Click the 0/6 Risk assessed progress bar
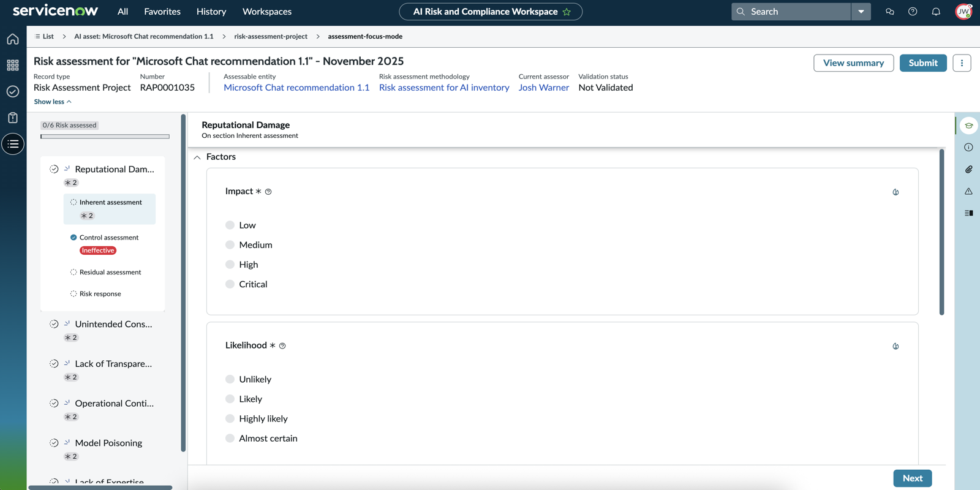980x490 pixels. pyautogui.click(x=105, y=137)
